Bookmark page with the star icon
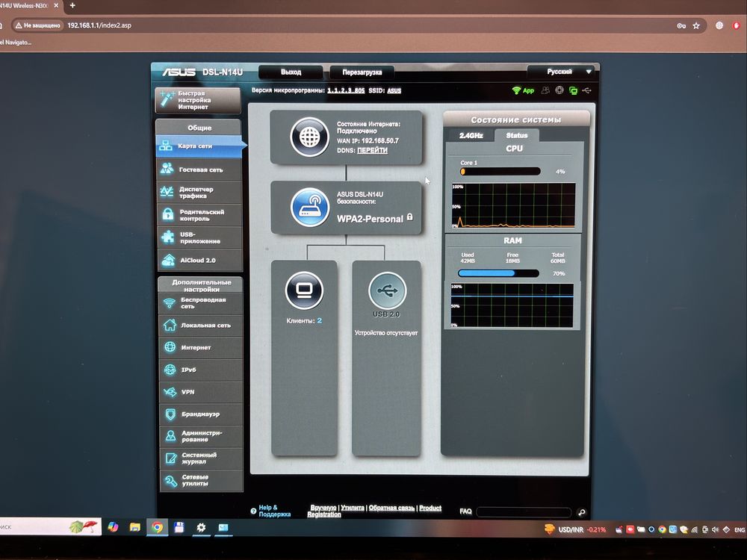This screenshot has width=747, height=560. point(696,25)
